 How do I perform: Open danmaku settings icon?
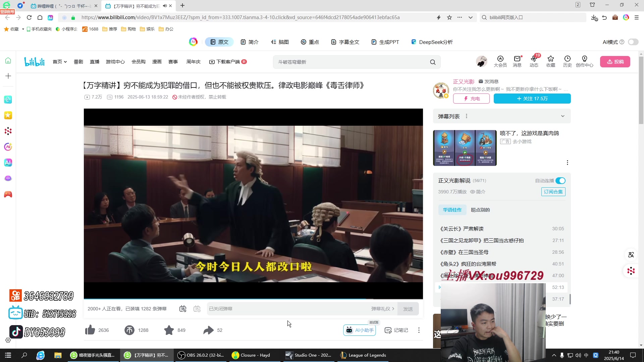[197, 309]
